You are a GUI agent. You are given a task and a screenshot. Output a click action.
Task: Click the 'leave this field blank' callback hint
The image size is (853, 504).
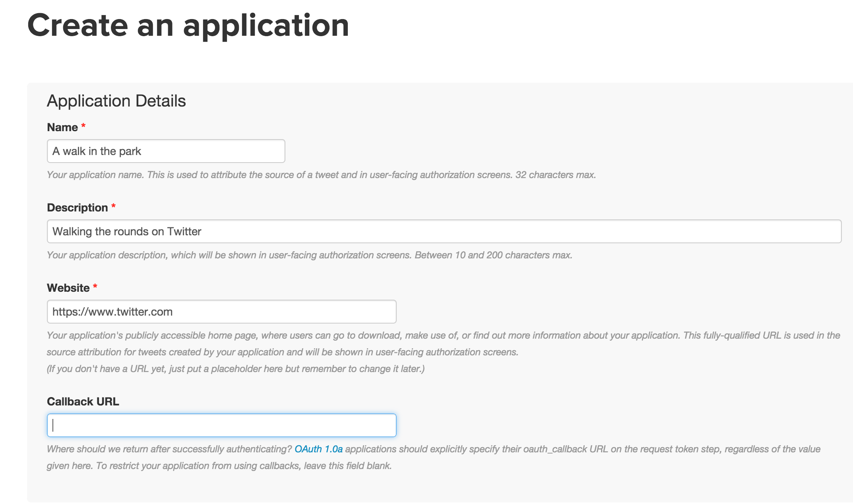coord(348,466)
